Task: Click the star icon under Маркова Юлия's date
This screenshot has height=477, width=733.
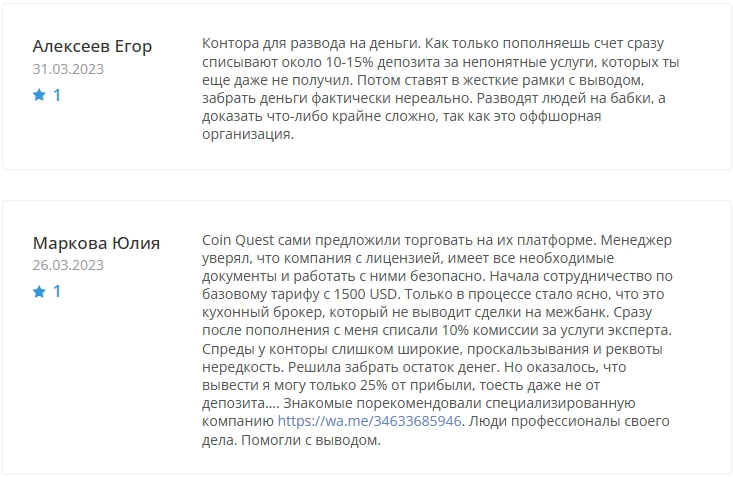Action: (x=39, y=292)
